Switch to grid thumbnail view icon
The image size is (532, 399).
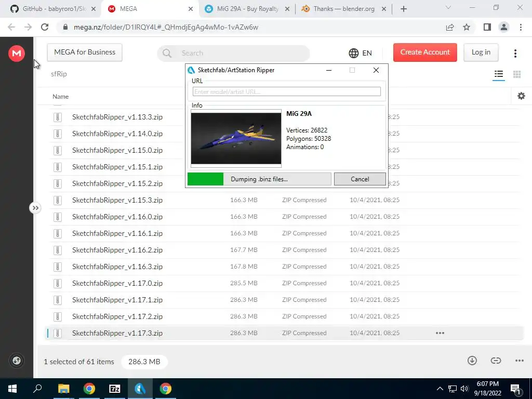pyautogui.click(x=517, y=74)
